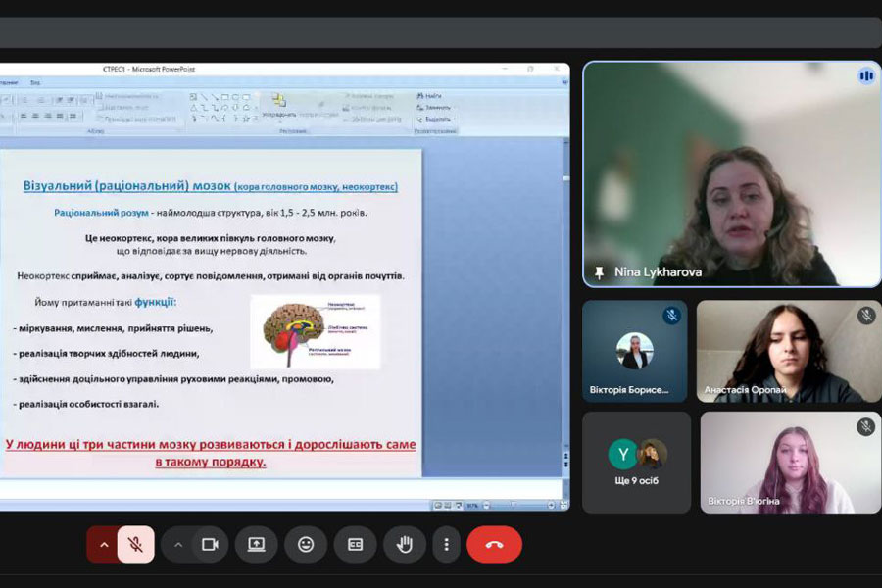This screenshot has width=882, height=588.
Task: Turn on closed captions
Action: (x=355, y=544)
